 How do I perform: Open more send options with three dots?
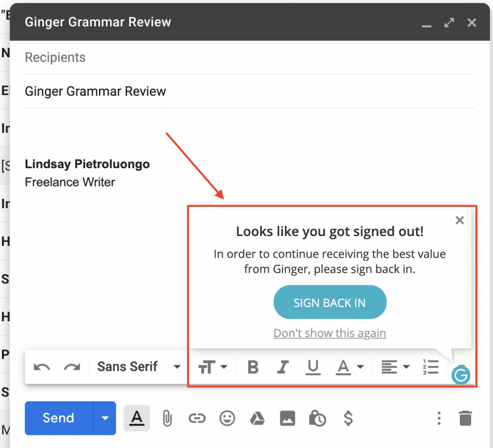[x=439, y=418]
